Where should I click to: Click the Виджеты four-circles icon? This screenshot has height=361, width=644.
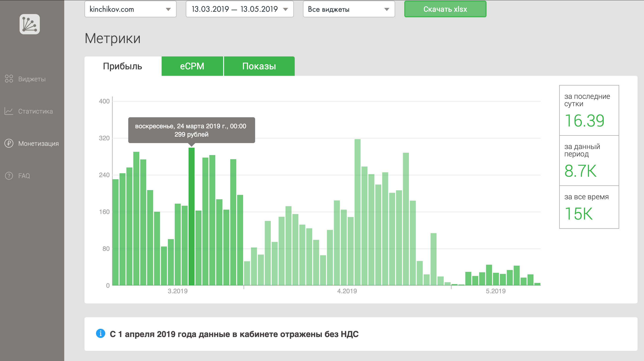[9, 79]
